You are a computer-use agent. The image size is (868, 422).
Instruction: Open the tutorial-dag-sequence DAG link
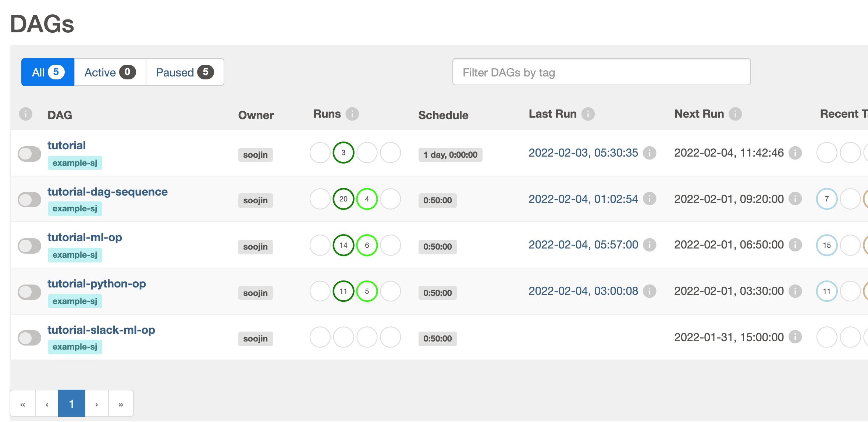107,192
